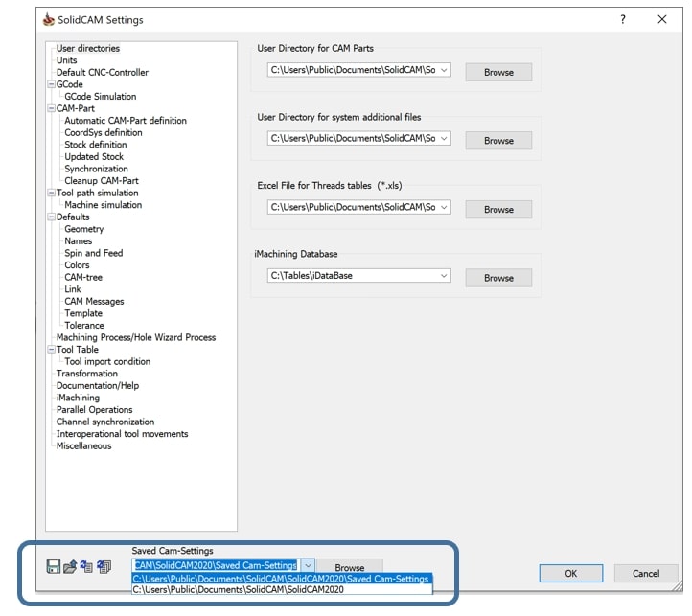This screenshot has width=692, height=616.
Task: Click the floppy-disk save settings icon
Action: [54, 566]
